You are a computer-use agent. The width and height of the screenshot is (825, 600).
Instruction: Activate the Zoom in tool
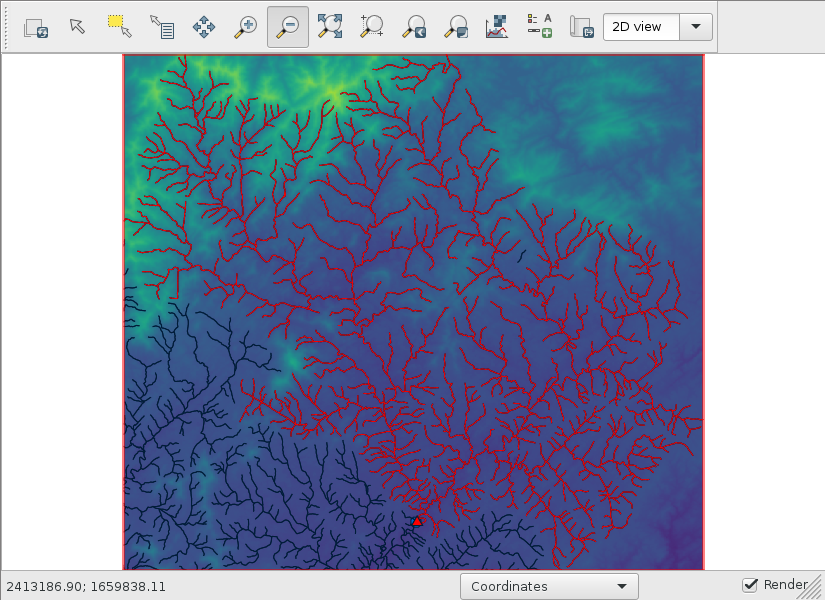[x=246, y=28]
